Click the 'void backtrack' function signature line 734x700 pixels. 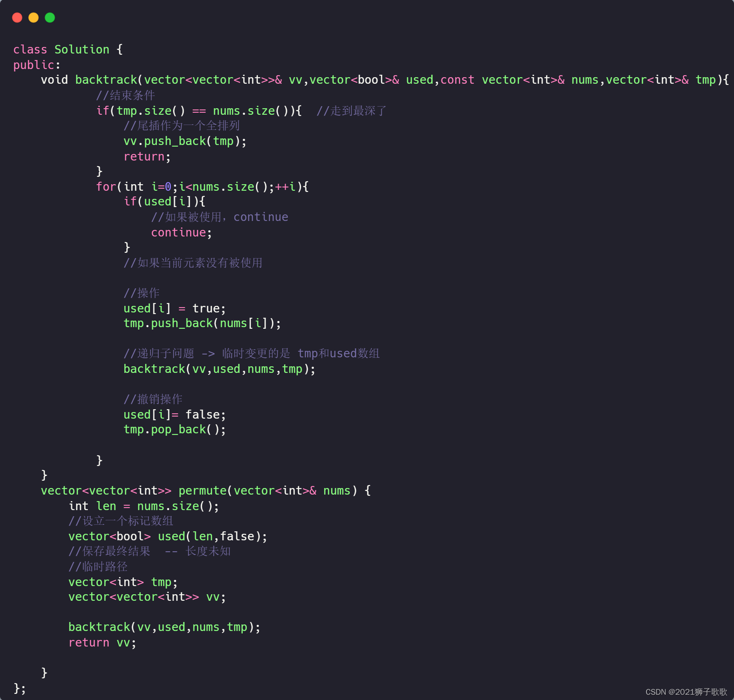pos(385,80)
